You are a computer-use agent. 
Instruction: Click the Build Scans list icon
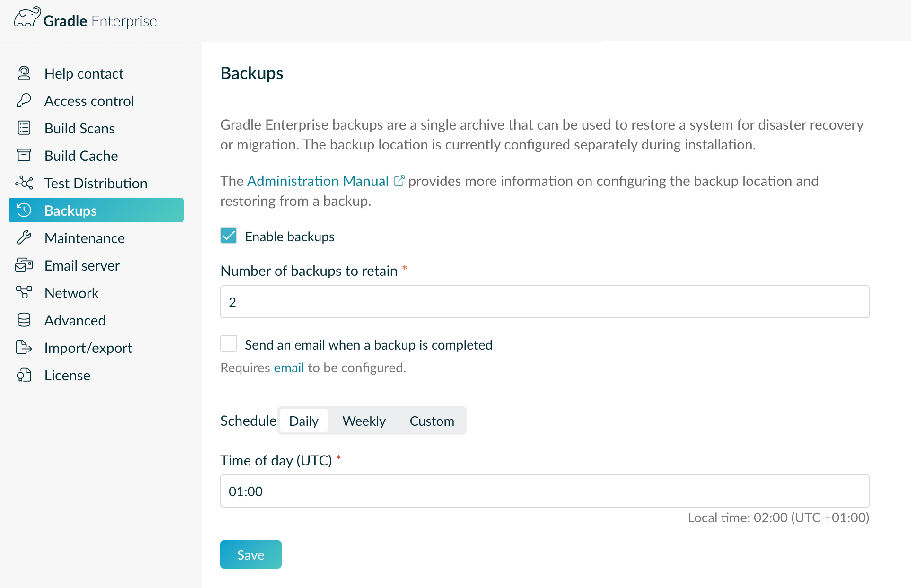click(x=24, y=128)
